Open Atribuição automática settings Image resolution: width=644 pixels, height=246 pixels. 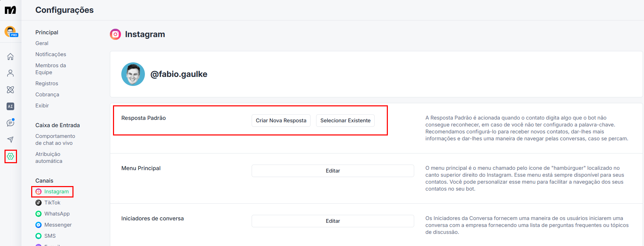point(49,158)
